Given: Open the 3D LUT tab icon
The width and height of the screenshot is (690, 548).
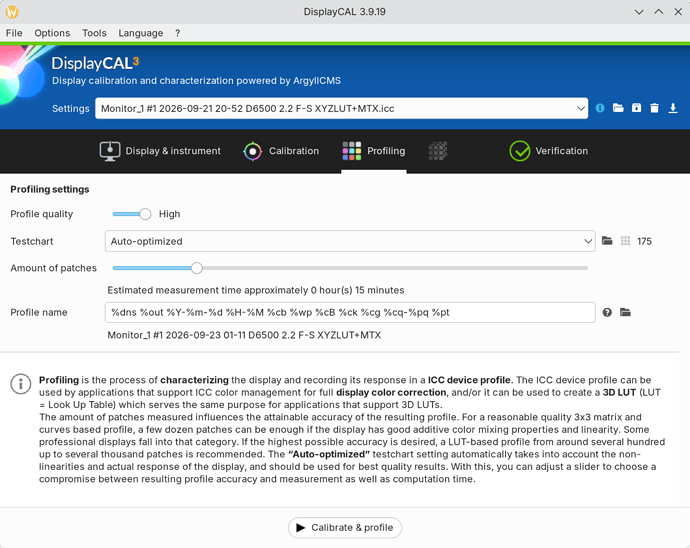Looking at the screenshot, I should point(438,151).
